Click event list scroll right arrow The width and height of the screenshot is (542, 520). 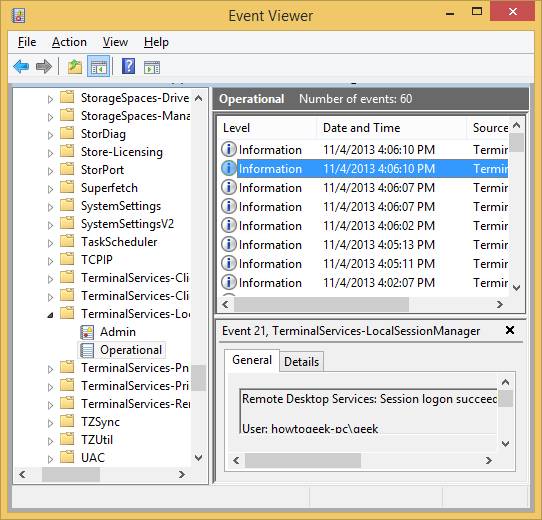[499, 305]
